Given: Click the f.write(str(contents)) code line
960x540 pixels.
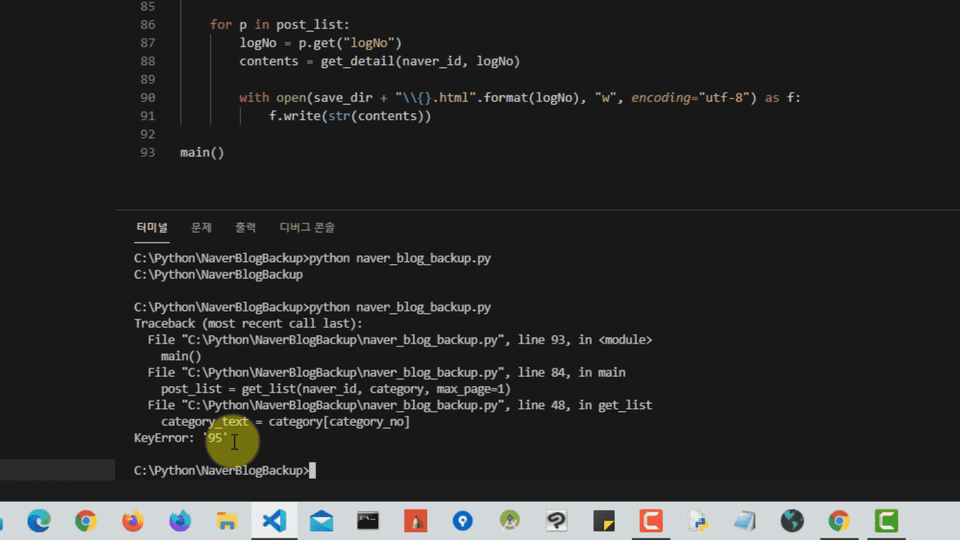Looking at the screenshot, I should point(350,116).
